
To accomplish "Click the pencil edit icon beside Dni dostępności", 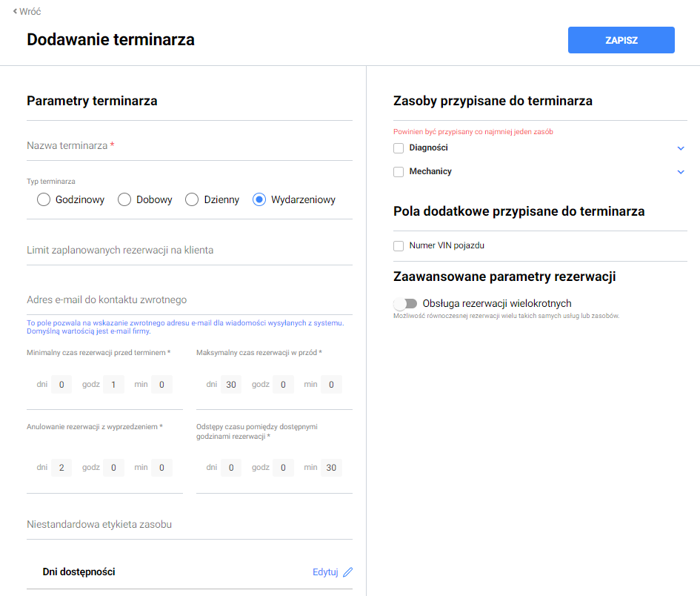I will pos(348,572).
